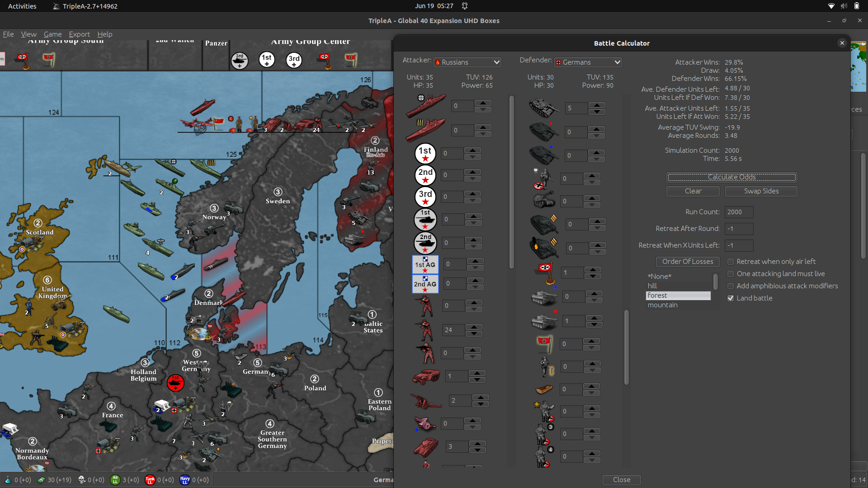Click the Swap Sides button
The image size is (868, 488).
tap(761, 191)
